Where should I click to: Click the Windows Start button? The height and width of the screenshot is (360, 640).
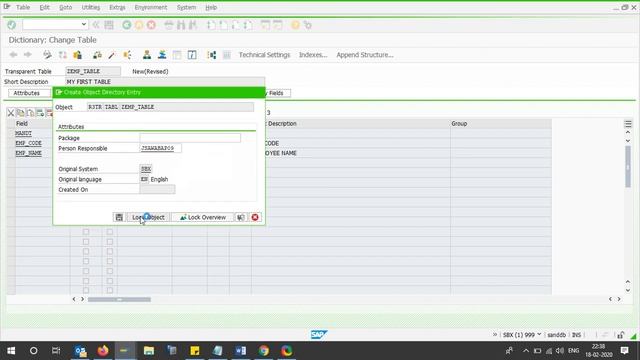pos(11,351)
